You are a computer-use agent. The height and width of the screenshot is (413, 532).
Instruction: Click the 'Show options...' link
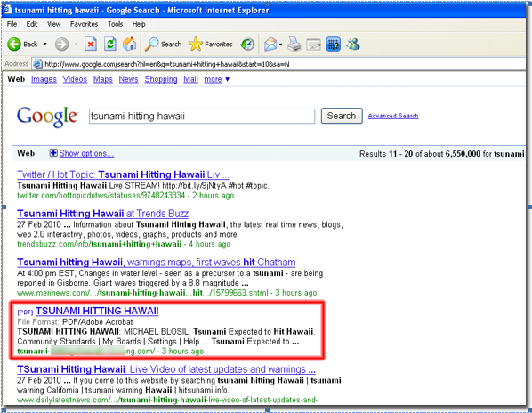tap(86, 153)
